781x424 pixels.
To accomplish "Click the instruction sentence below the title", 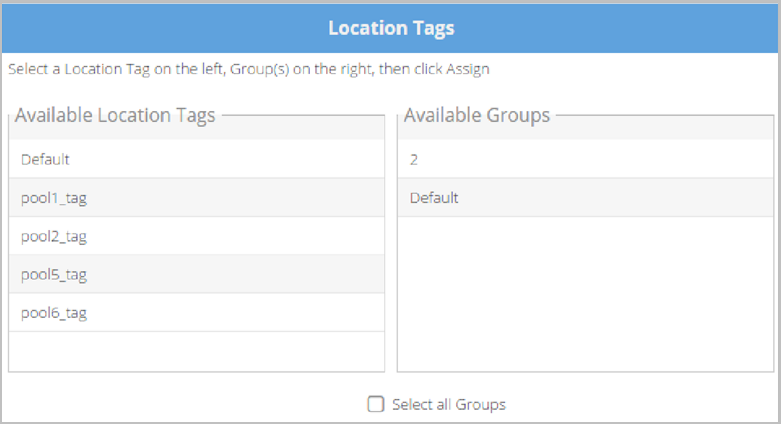I will pos(249,69).
